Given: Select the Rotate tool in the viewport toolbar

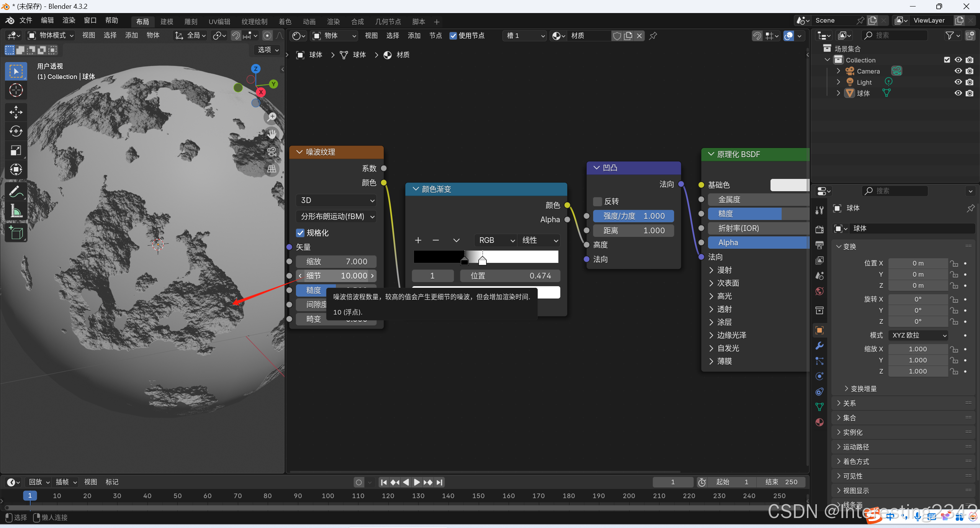Looking at the screenshot, I should (16, 131).
